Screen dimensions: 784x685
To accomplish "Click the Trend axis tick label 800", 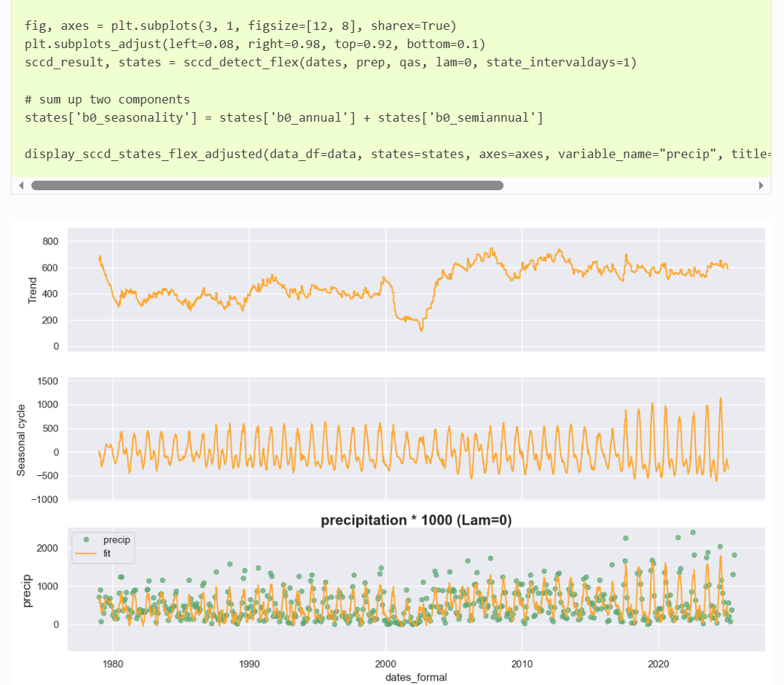I will tap(50, 241).
